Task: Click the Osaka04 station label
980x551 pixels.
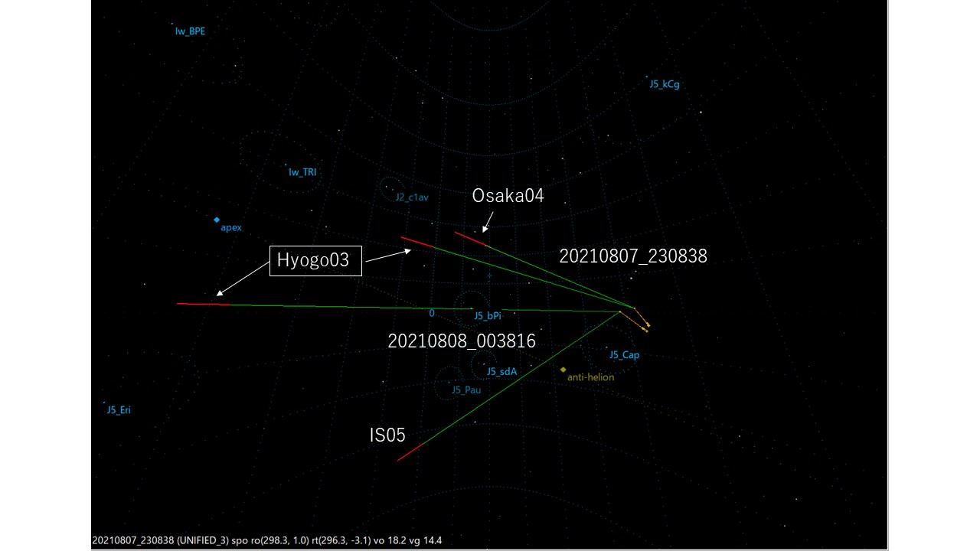Action: click(x=508, y=196)
